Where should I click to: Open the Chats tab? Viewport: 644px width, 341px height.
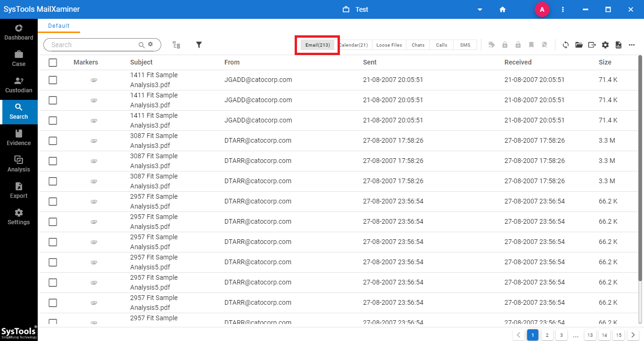[418, 45]
